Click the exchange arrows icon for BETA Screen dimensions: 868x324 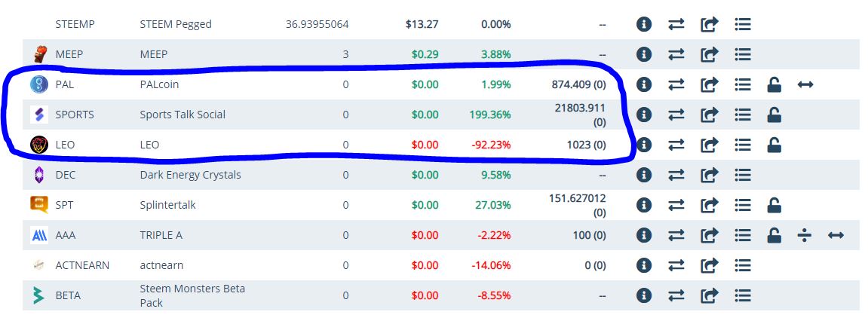click(676, 295)
